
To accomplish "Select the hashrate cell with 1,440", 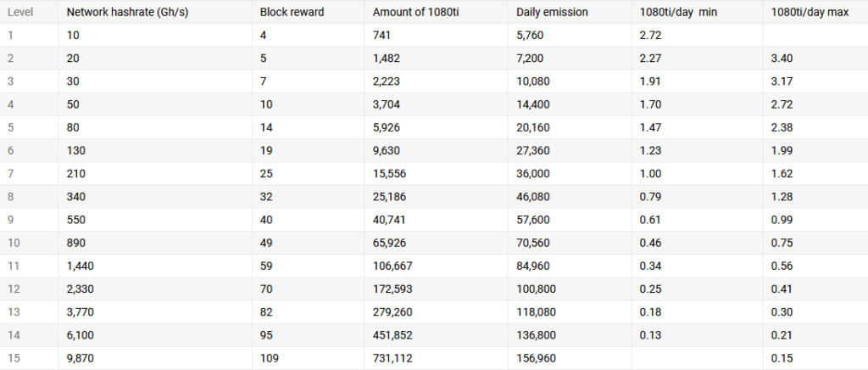I will coord(155,266).
